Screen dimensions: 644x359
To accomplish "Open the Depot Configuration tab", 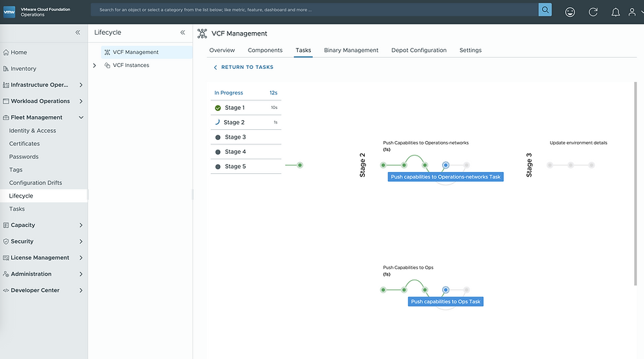I will coord(419,50).
